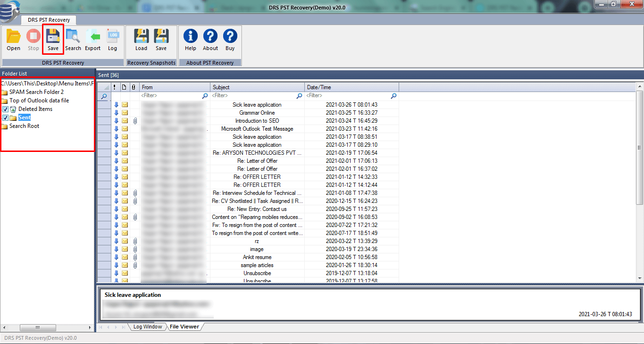The image size is (644, 344).
Task: Select the sample articles email
Action: (257, 265)
